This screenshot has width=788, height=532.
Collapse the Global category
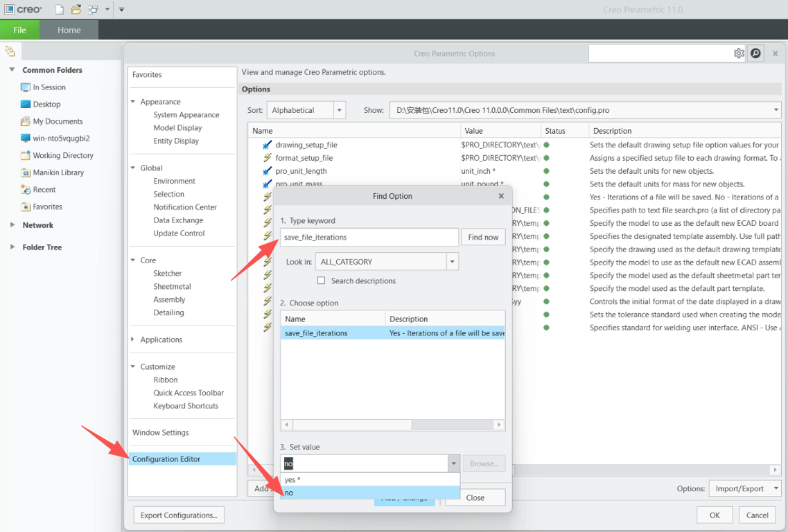point(132,168)
